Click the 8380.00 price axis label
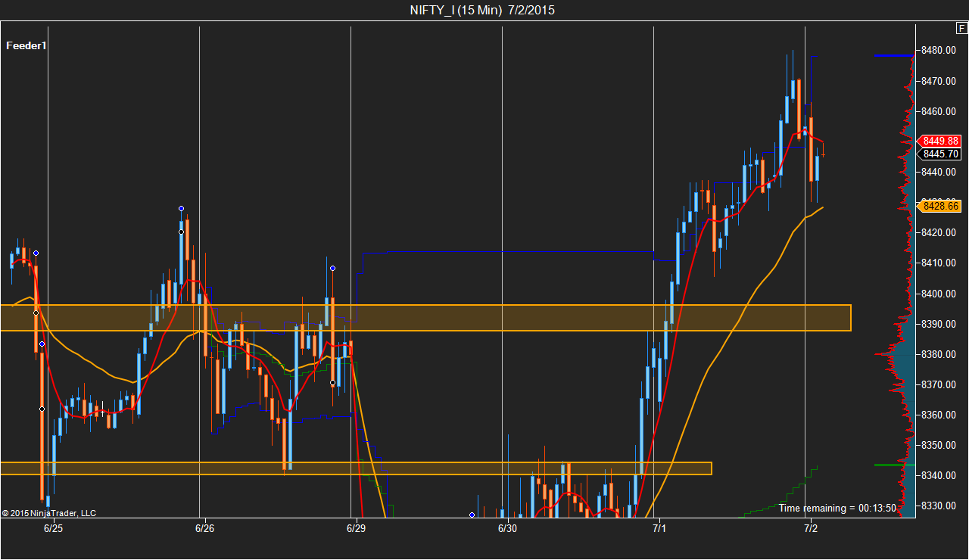The image size is (969, 560). tap(937, 354)
